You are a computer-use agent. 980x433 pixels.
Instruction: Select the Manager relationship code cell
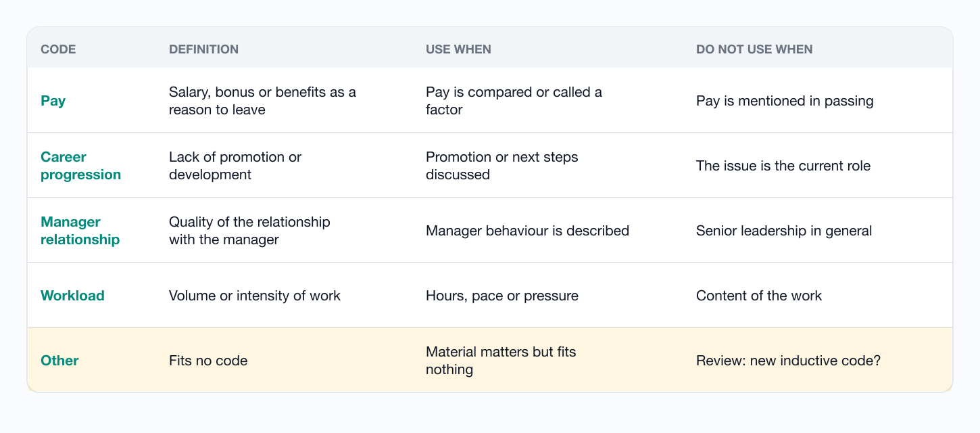point(80,231)
